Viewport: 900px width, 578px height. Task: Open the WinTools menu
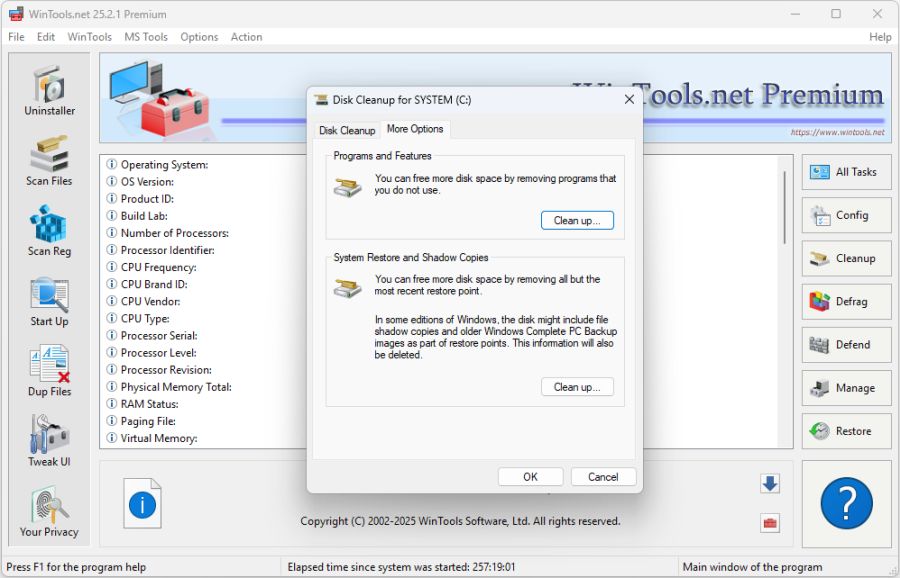89,37
